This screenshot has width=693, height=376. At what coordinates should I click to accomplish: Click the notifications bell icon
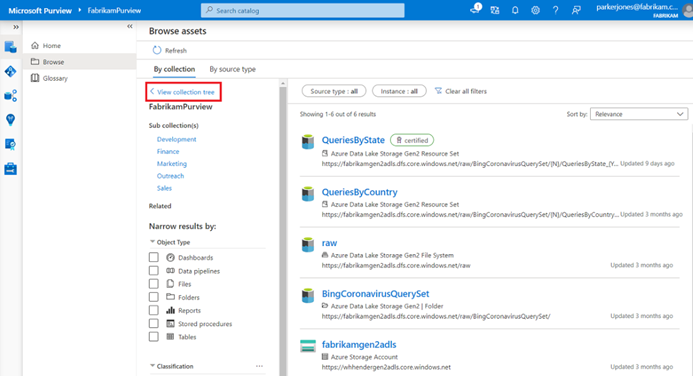(515, 10)
